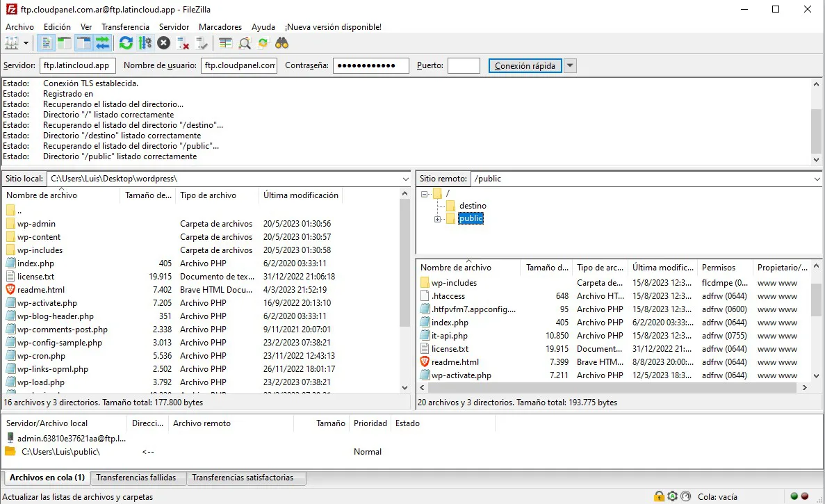Open the Site Manager icon
This screenshot has height=504, width=825.
tap(11, 43)
